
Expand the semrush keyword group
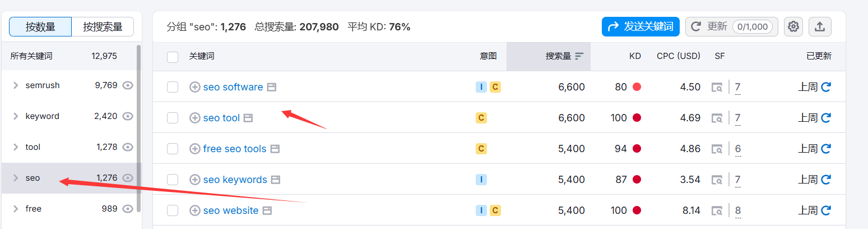(16, 85)
